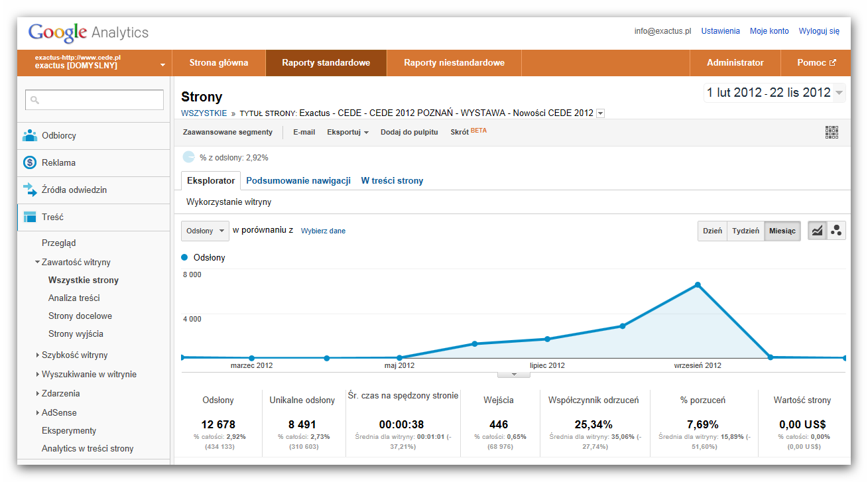The image size is (868, 482).
Task: Open Analytics w treści strony item
Action: [x=88, y=448]
